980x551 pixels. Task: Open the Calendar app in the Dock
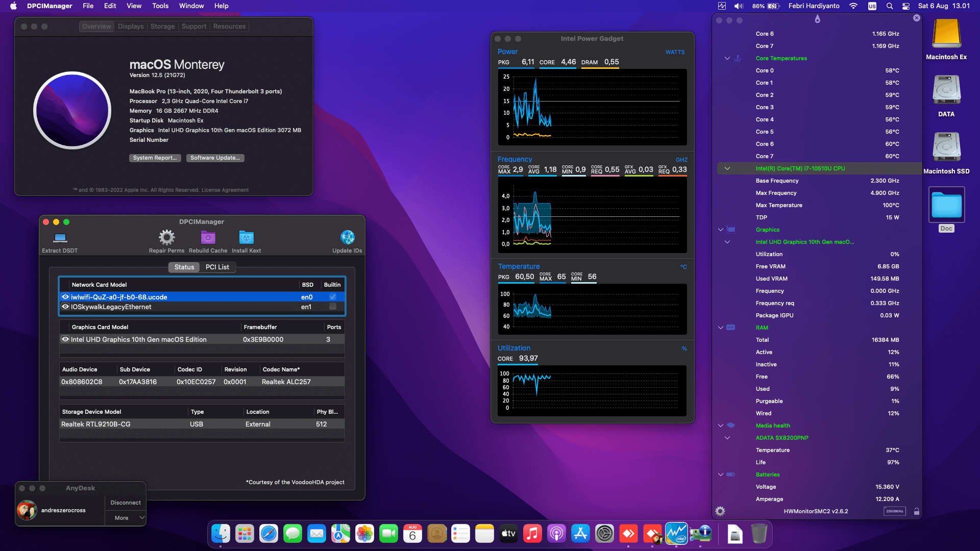(412, 534)
